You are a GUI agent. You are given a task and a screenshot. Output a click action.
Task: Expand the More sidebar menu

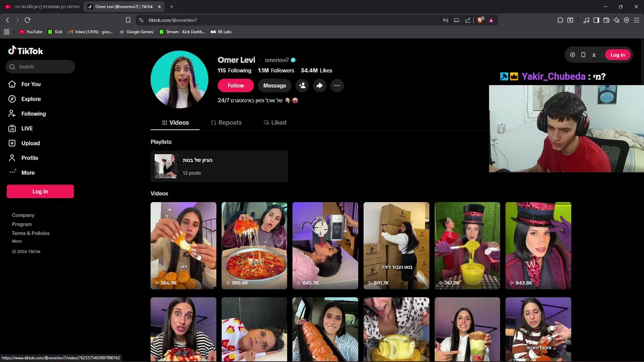(28, 172)
